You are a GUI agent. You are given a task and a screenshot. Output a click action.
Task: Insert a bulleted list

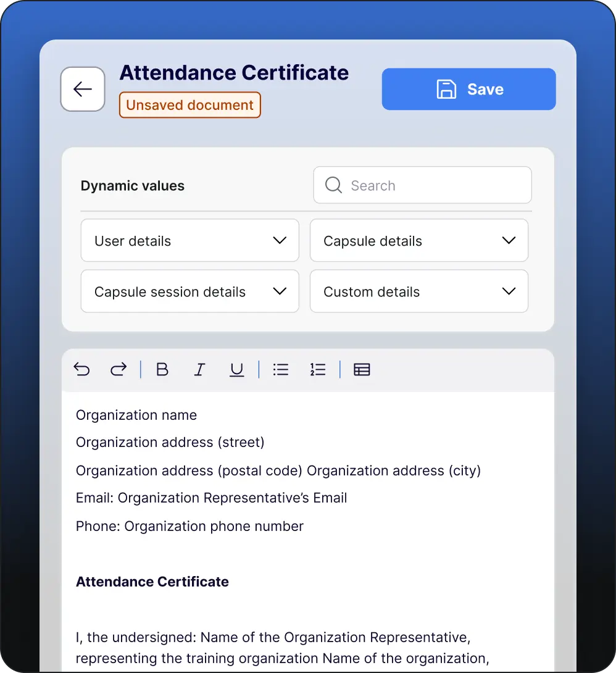pyautogui.click(x=281, y=369)
